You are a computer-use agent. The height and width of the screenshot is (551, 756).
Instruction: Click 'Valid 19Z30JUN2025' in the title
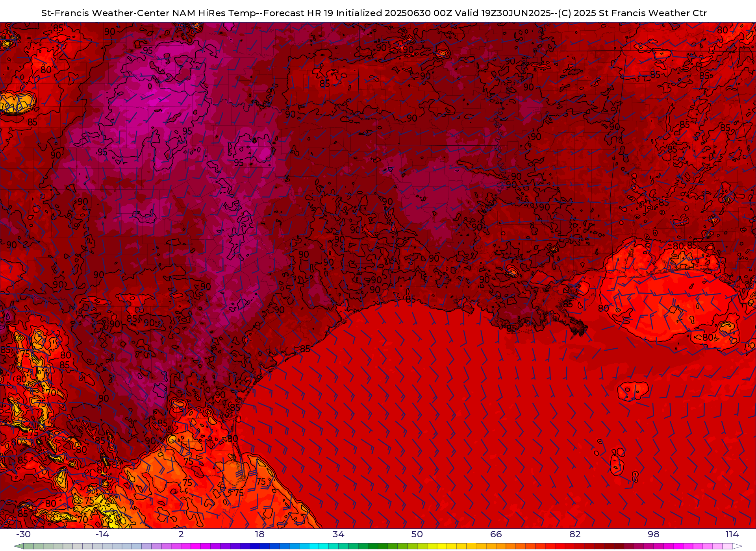coord(503,13)
